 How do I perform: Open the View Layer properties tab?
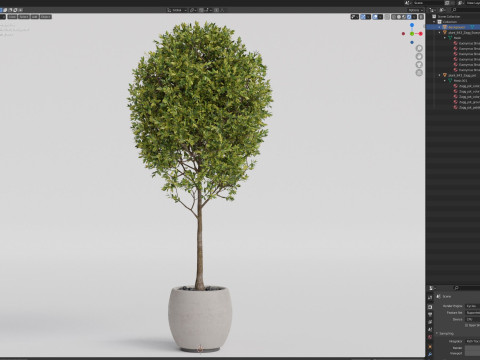click(x=430, y=322)
